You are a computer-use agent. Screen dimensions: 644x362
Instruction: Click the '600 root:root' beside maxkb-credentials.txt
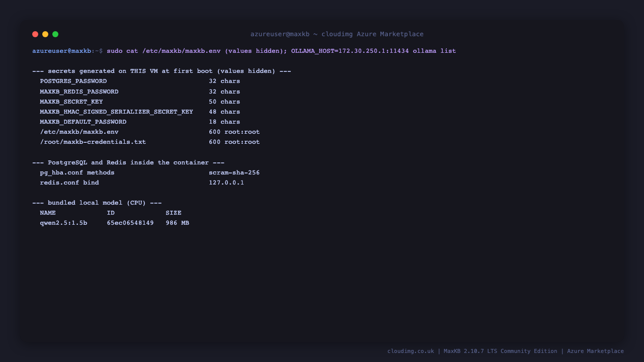tap(234, 142)
